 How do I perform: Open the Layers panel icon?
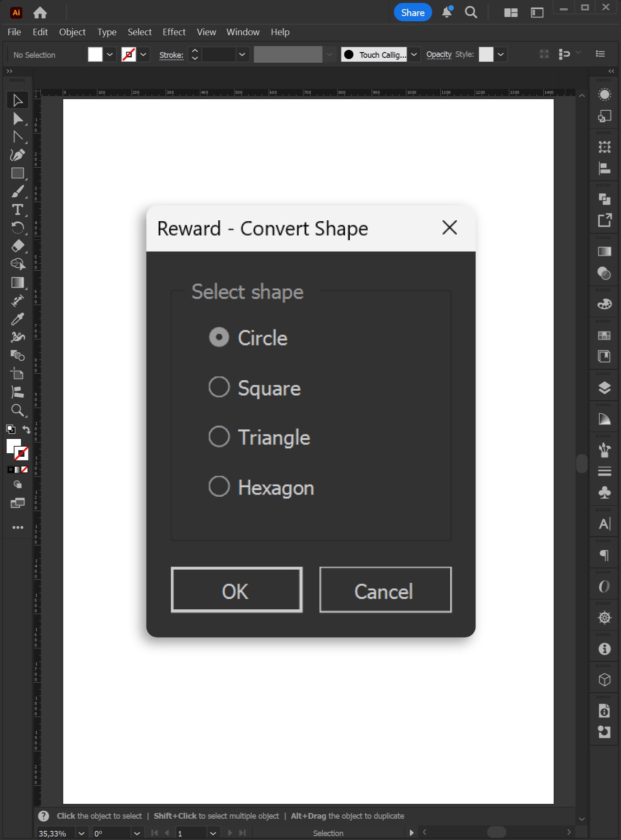pos(604,388)
